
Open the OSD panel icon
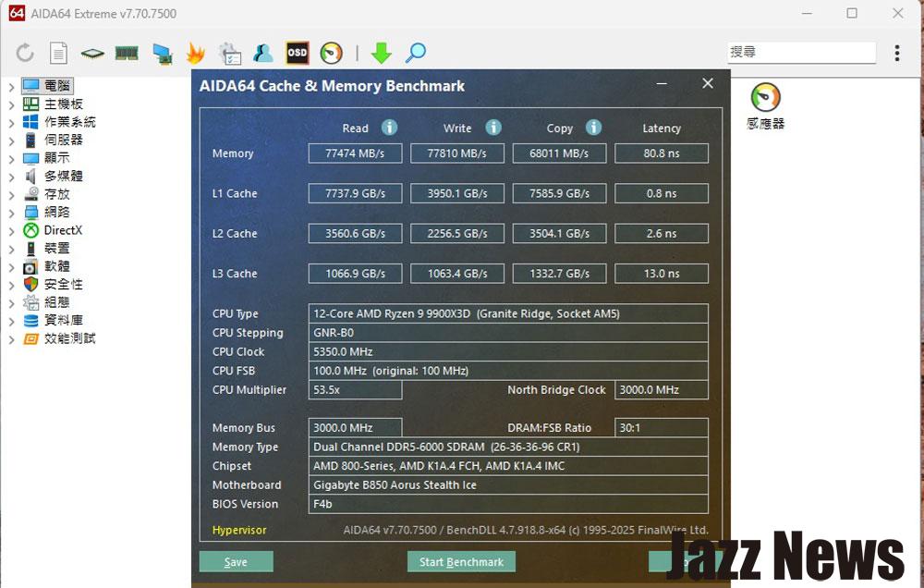[x=297, y=53]
